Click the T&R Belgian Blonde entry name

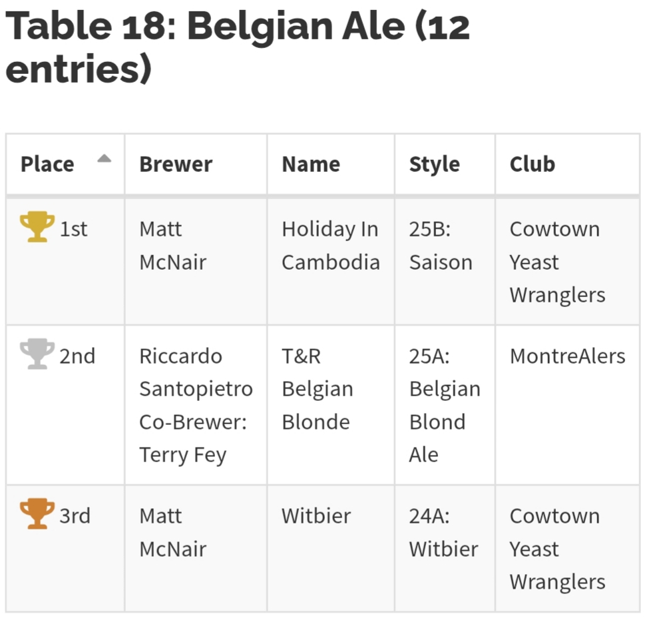(x=317, y=389)
